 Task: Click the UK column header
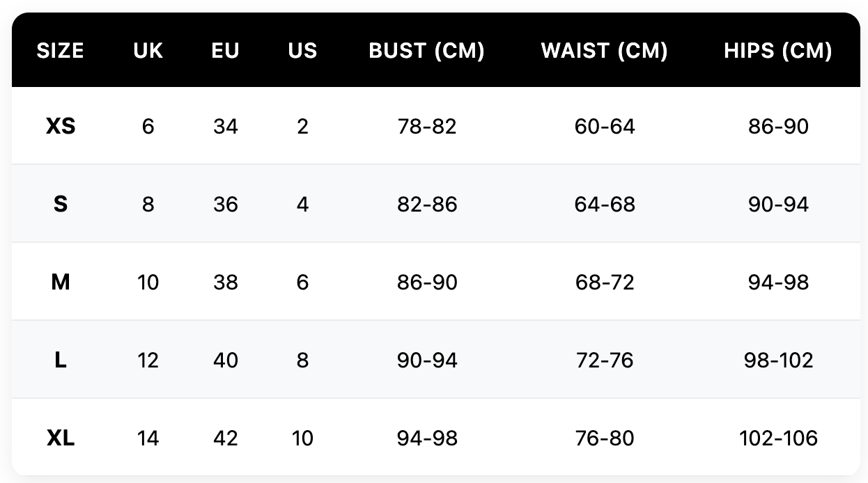[x=148, y=51]
